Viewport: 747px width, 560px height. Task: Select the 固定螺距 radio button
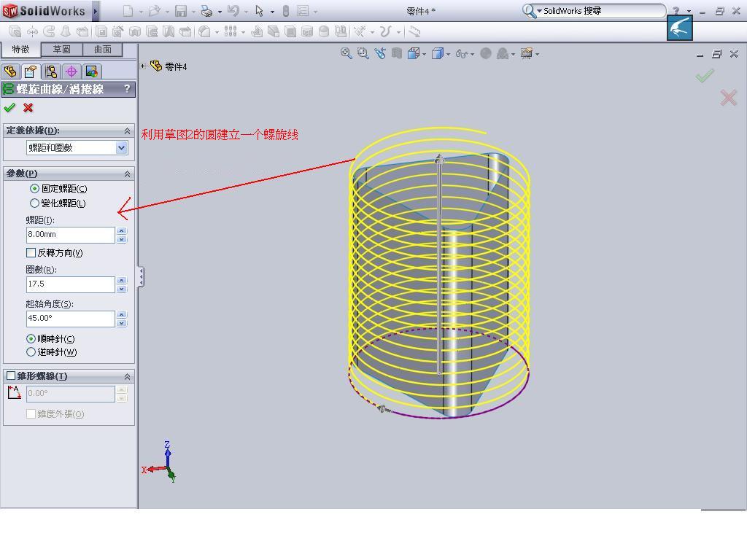pyautogui.click(x=34, y=189)
